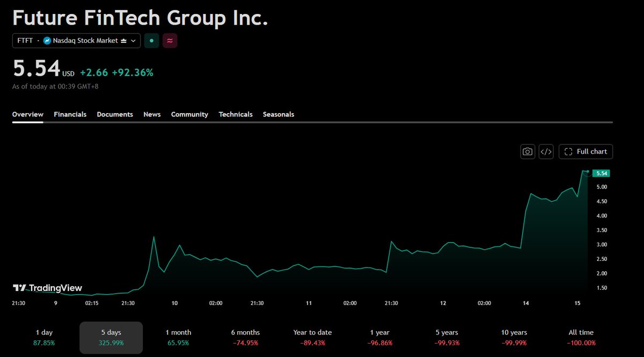Open the Technicals tab
This screenshot has width=644, height=357.
tap(236, 114)
